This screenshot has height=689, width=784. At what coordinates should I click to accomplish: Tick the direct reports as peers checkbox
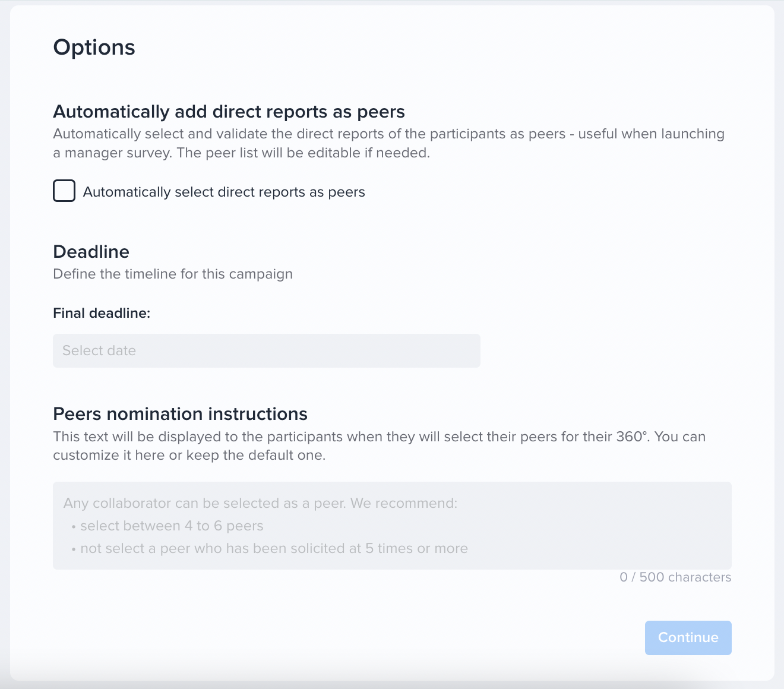click(x=64, y=191)
